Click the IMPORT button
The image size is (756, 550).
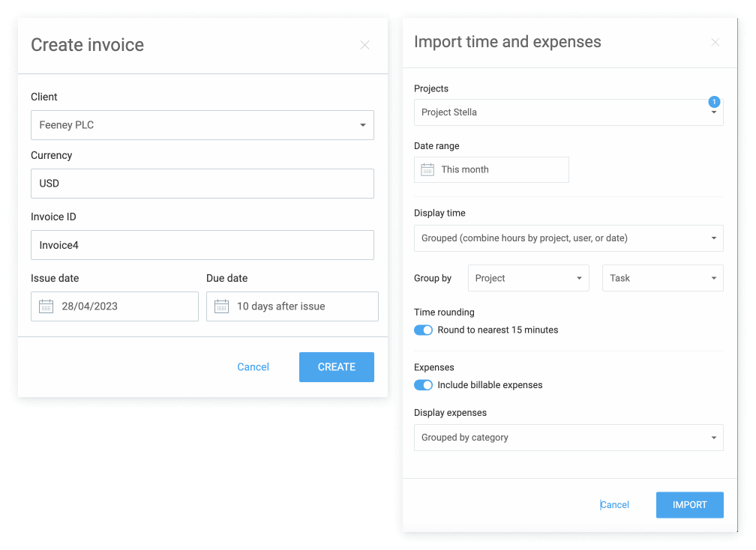point(689,505)
